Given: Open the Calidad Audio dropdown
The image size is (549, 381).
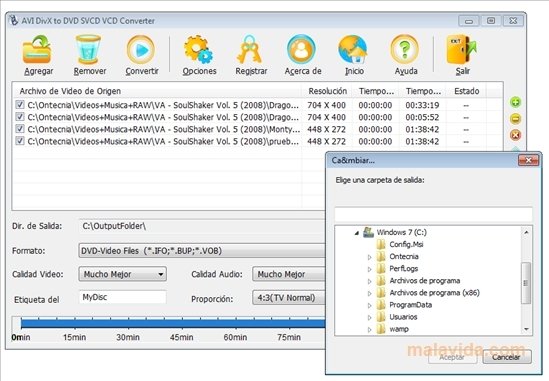Looking at the screenshot, I should pos(289,274).
